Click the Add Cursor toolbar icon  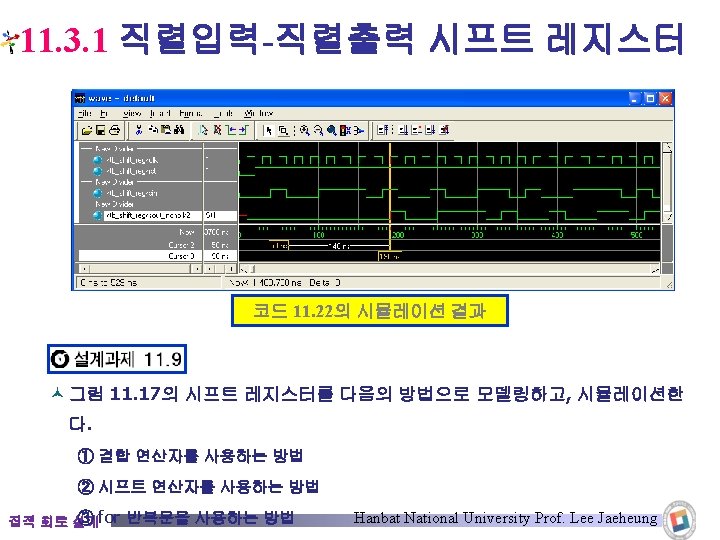203,130
